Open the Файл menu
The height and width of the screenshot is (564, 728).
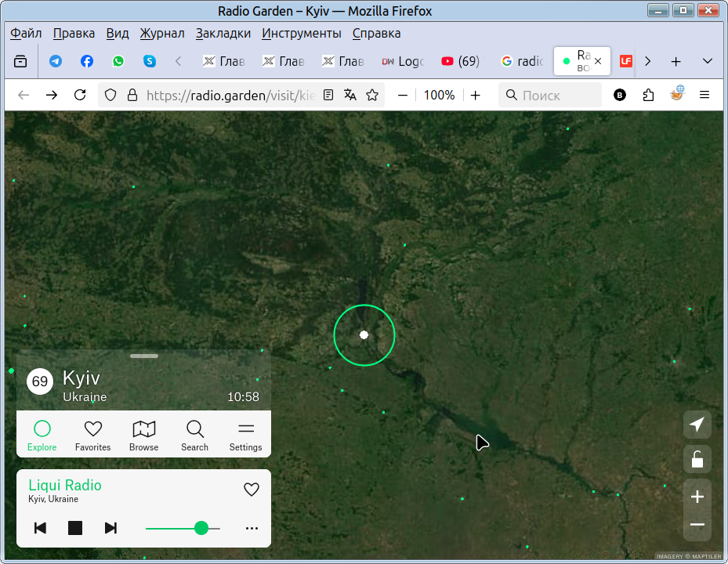(26, 34)
